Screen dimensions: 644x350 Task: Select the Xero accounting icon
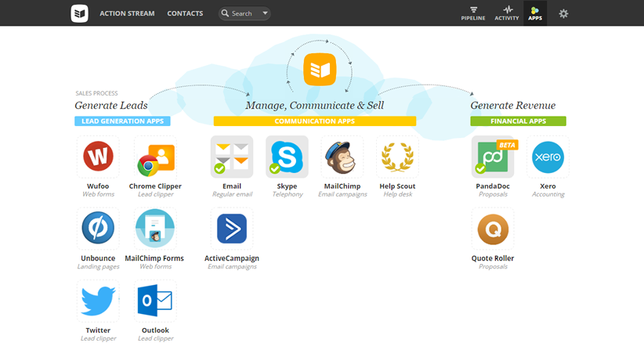pos(548,157)
